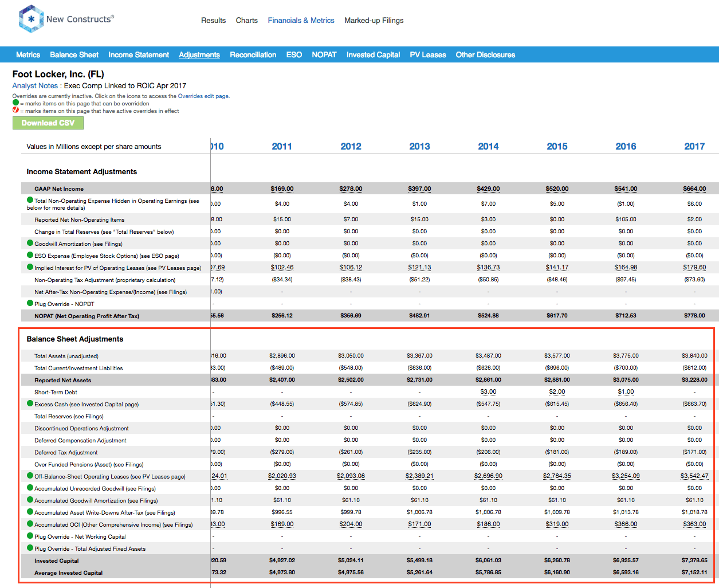Select override icon for Plug Override - Net Working Capital
The height and width of the screenshot is (588, 719).
point(30,536)
